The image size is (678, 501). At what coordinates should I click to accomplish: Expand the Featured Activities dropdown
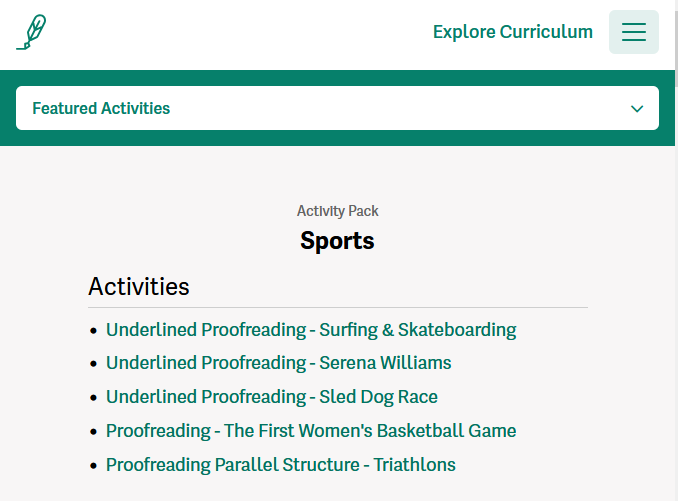point(337,108)
